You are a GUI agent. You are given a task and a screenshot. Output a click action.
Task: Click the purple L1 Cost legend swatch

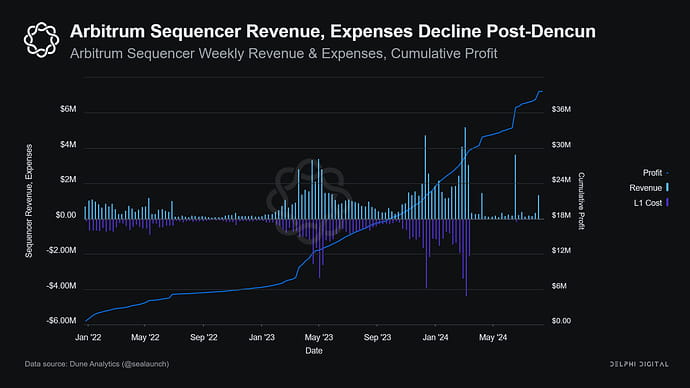pos(667,203)
